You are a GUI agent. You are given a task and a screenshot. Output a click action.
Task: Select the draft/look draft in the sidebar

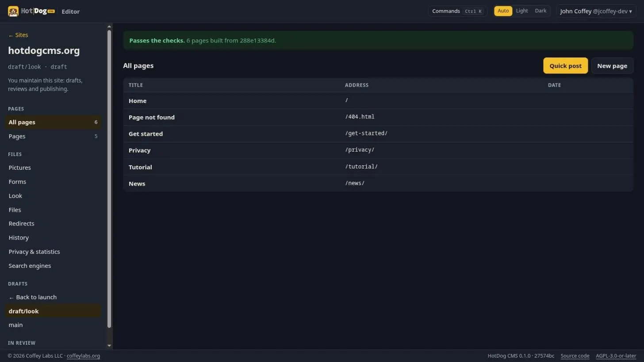[x=53, y=311]
